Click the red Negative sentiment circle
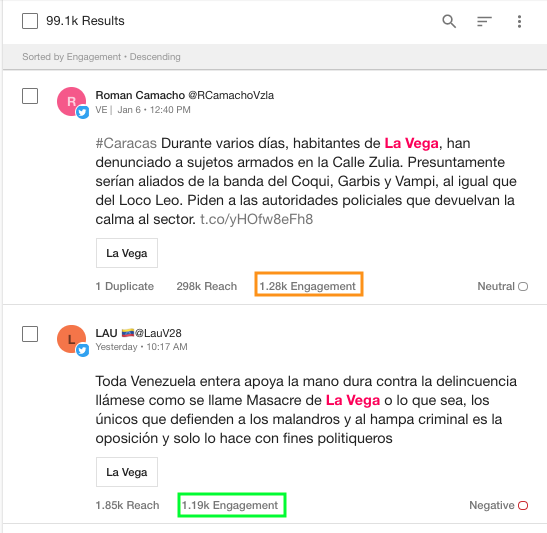The height and width of the screenshot is (533, 547). point(523,505)
